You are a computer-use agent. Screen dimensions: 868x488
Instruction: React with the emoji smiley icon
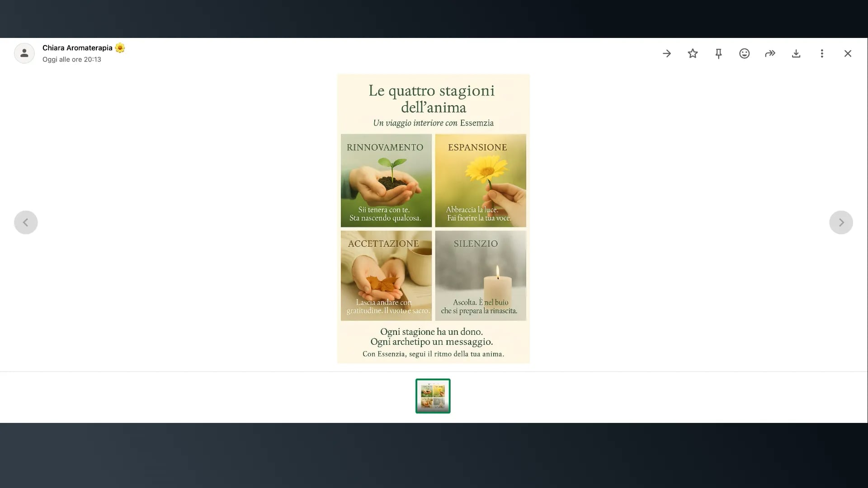[x=744, y=54]
